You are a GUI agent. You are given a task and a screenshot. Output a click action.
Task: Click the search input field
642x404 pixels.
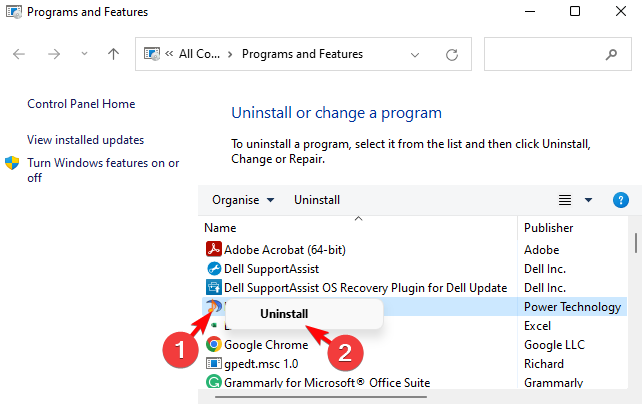(x=545, y=54)
